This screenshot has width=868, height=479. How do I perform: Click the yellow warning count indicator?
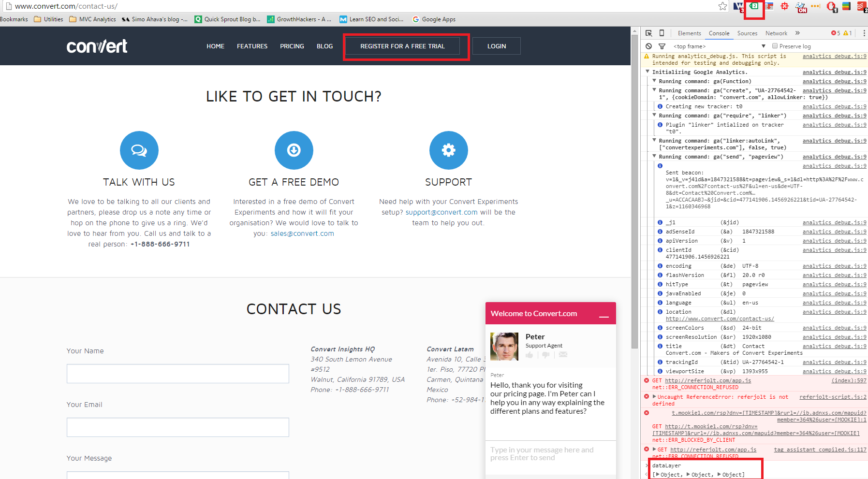[x=848, y=33]
